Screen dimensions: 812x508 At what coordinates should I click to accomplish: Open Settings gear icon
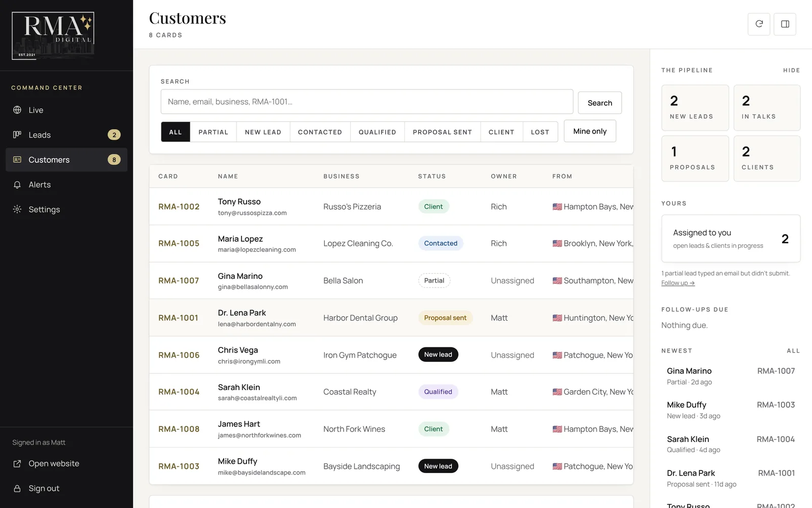pyautogui.click(x=17, y=209)
